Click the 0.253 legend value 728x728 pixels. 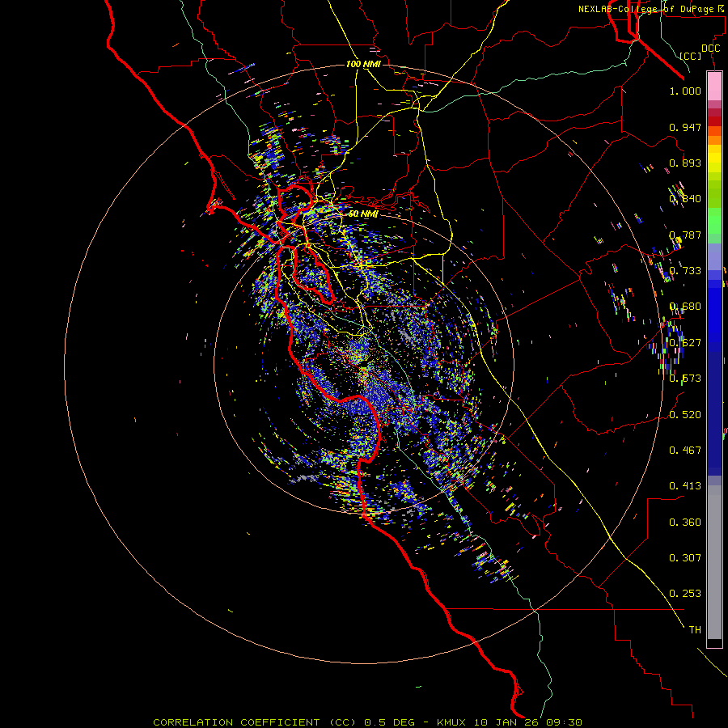click(x=685, y=594)
